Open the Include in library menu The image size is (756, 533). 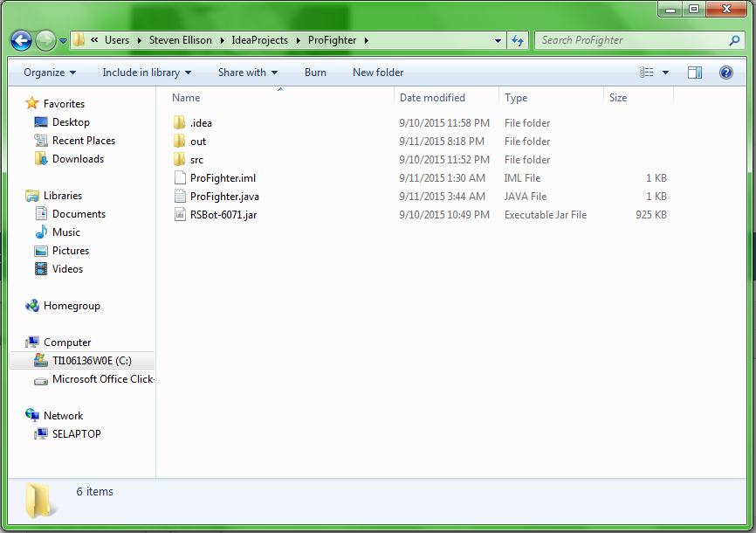click(x=147, y=73)
